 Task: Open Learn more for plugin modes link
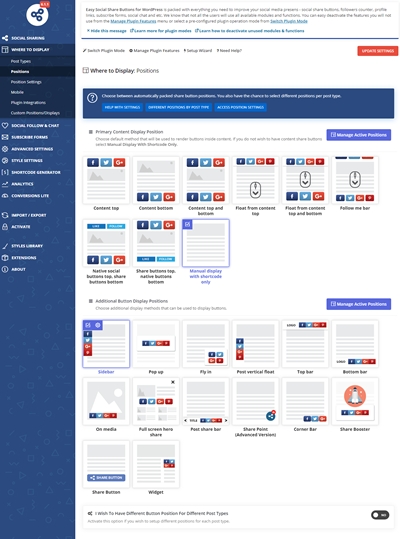pos(160,31)
